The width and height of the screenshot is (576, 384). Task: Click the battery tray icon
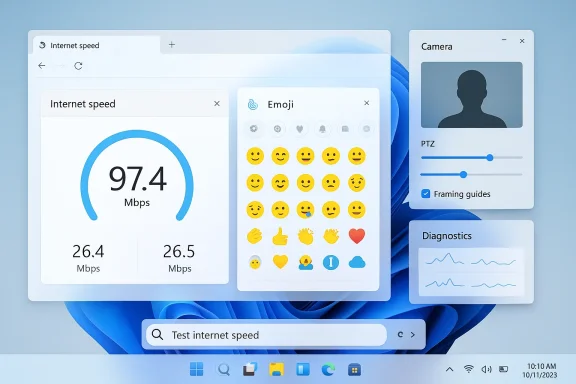(503, 369)
